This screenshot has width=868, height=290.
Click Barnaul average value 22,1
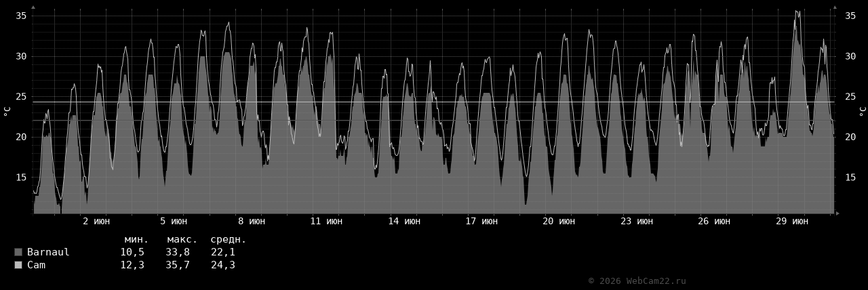pyautogui.click(x=223, y=252)
